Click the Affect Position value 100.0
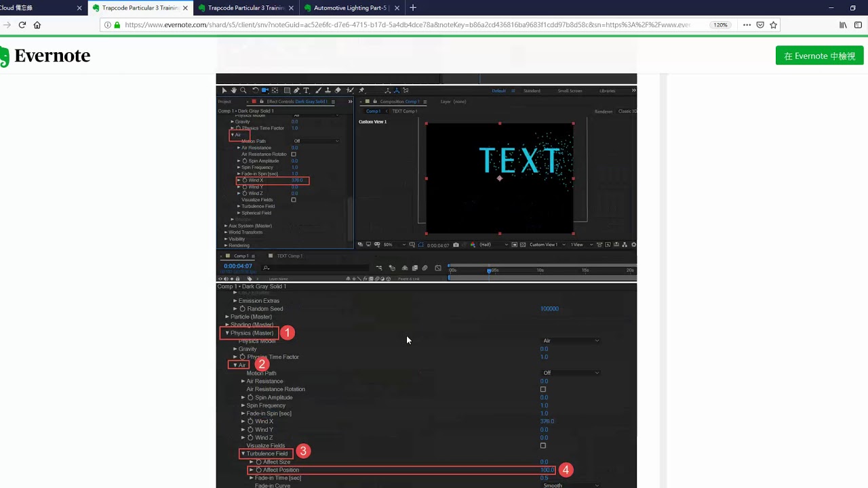This screenshot has height=488, width=868. [547, 470]
